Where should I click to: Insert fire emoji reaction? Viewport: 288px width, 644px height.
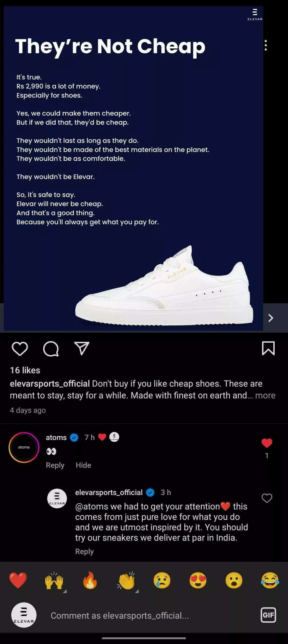[90, 580]
